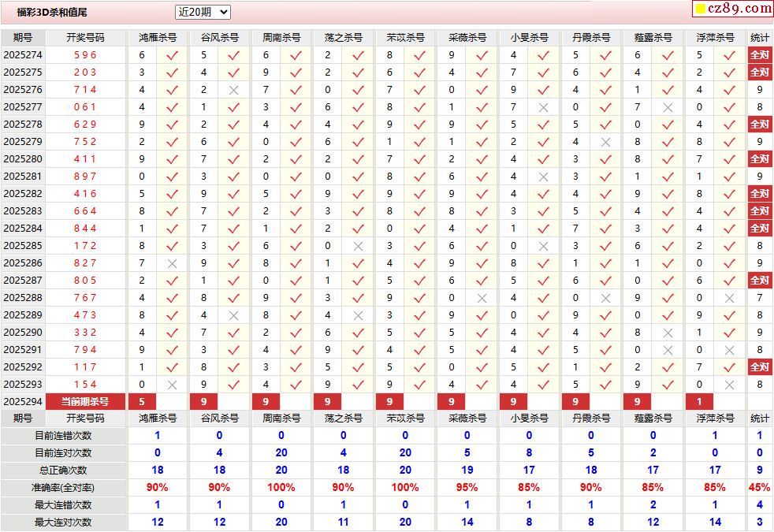Select draw number 5 9 6
Viewport: 774px width, 532px height.
pos(85,55)
